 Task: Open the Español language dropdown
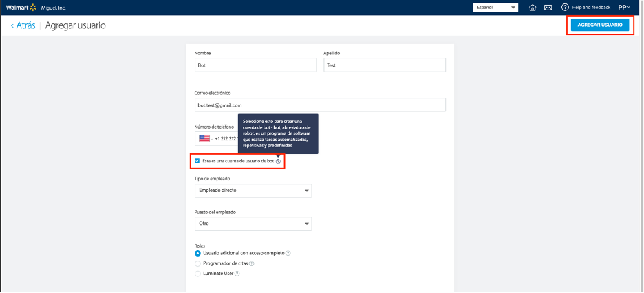point(495,8)
